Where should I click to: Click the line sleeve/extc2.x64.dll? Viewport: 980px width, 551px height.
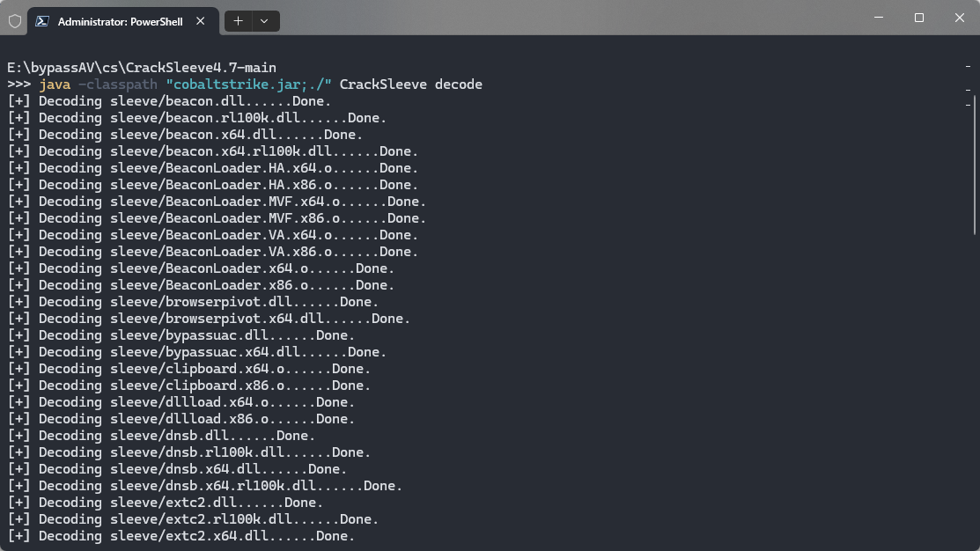(181, 536)
